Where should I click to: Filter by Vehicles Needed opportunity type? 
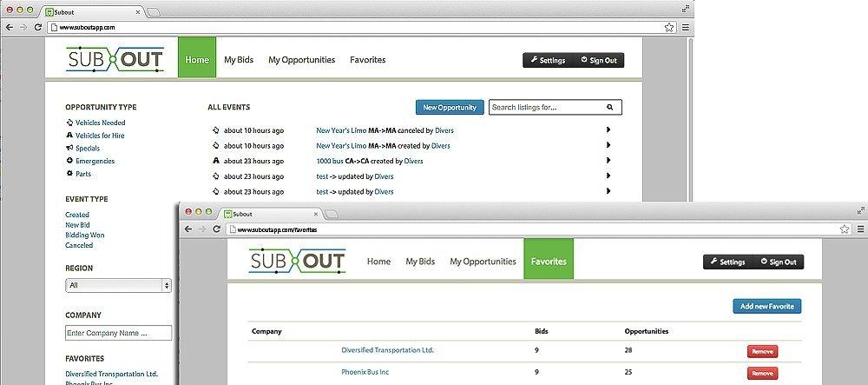(100, 123)
